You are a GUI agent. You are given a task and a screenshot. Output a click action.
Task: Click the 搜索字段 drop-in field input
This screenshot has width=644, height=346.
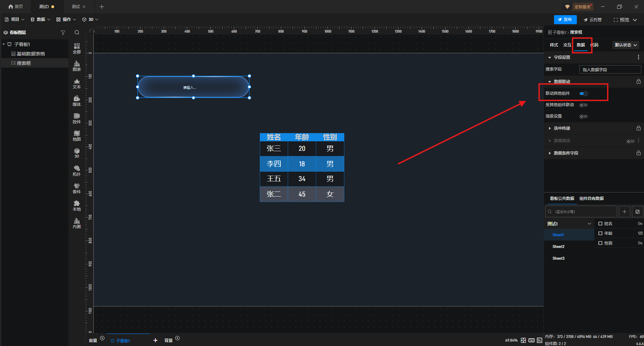click(610, 70)
